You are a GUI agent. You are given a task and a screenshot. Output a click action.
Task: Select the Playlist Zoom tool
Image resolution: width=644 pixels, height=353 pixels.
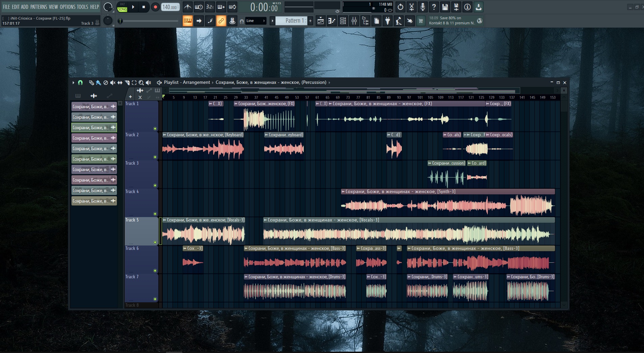click(141, 83)
